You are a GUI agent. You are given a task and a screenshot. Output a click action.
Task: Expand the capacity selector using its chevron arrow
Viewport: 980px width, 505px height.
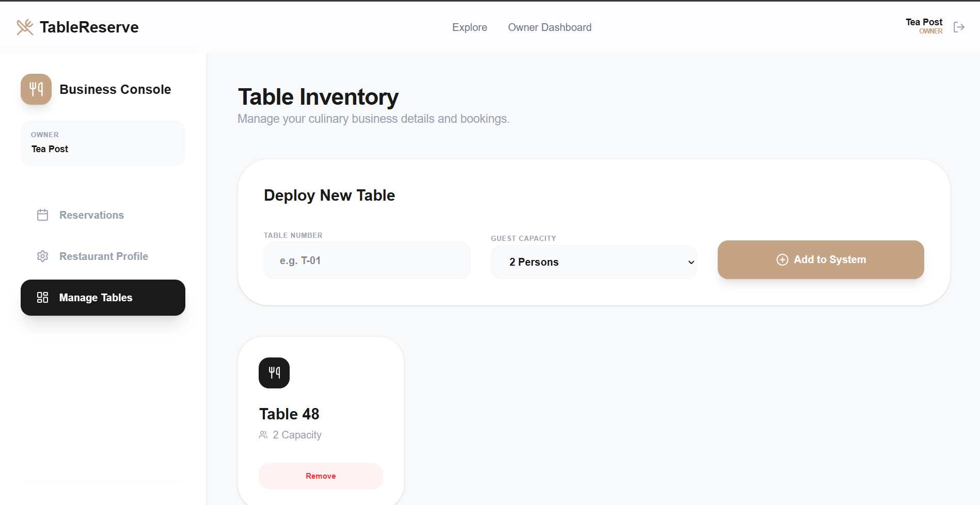point(691,263)
